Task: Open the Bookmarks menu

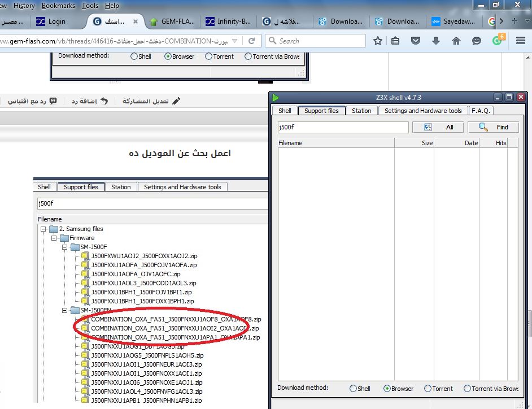Action: tap(58, 6)
